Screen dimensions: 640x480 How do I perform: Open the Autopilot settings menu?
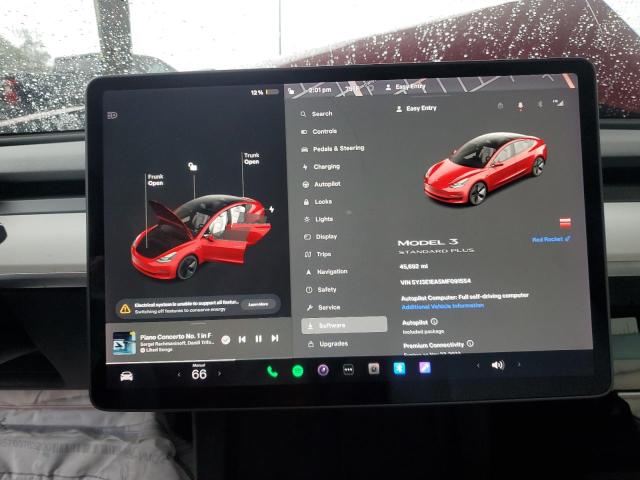[x=322, y=184]
